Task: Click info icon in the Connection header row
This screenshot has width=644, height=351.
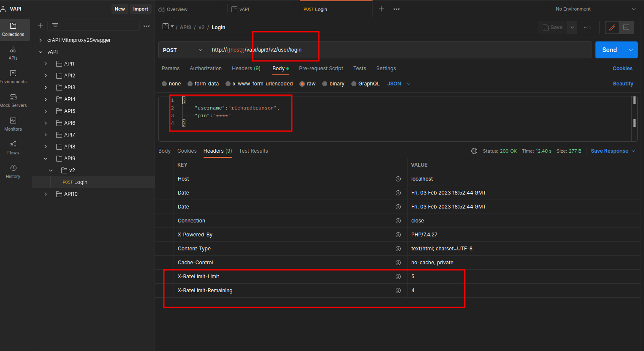Action: coord(398,221)
